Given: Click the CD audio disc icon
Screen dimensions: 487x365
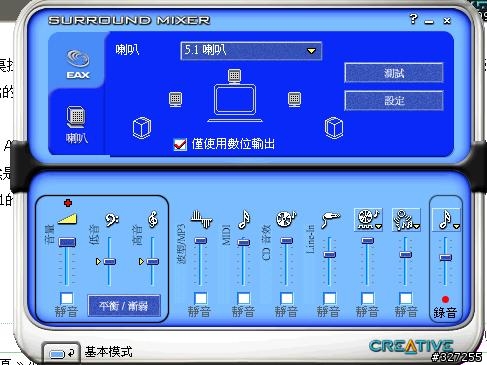Looking at the screenshot, I should [286, 219].
